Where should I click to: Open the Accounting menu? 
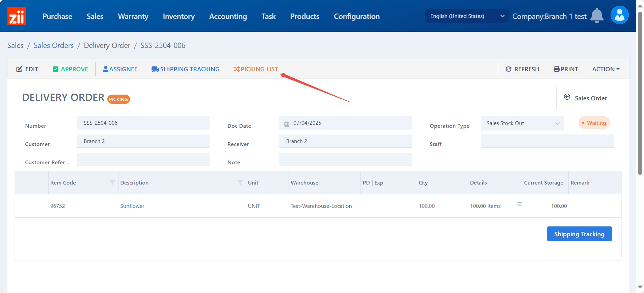pyautogui.click(x=228, y=16)
